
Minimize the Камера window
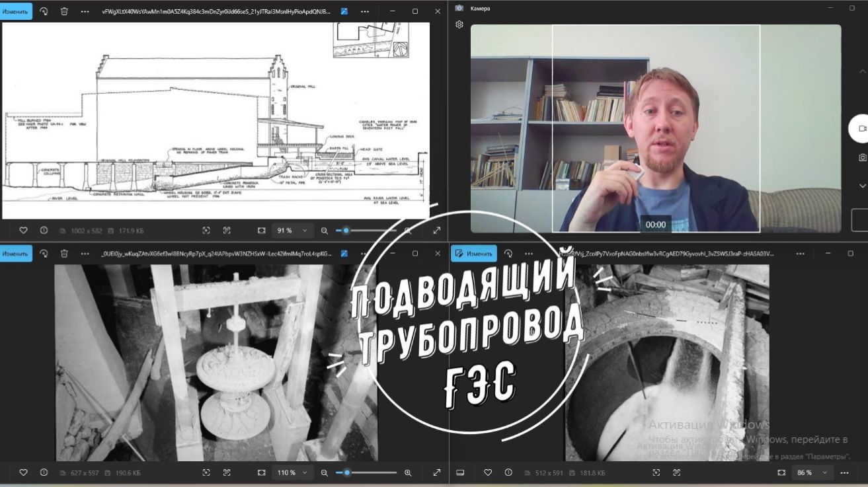pyautogui.click(x=831, y=7)
